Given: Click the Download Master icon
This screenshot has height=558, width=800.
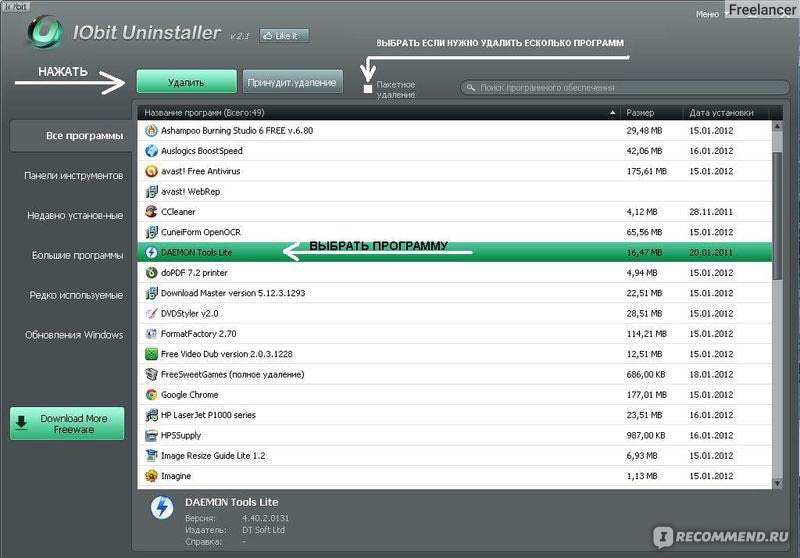Looking at the screenshot, I should tap(152, 293).
